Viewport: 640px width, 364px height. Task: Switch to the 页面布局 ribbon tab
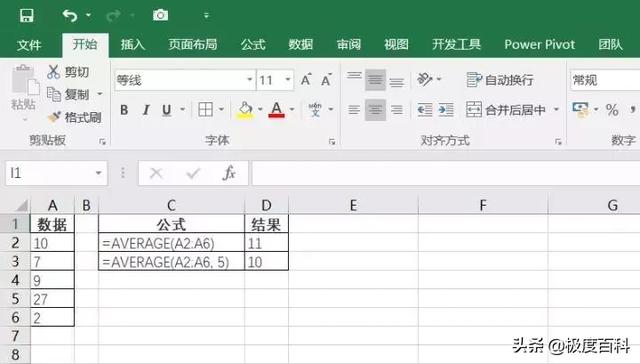point(193,44)
